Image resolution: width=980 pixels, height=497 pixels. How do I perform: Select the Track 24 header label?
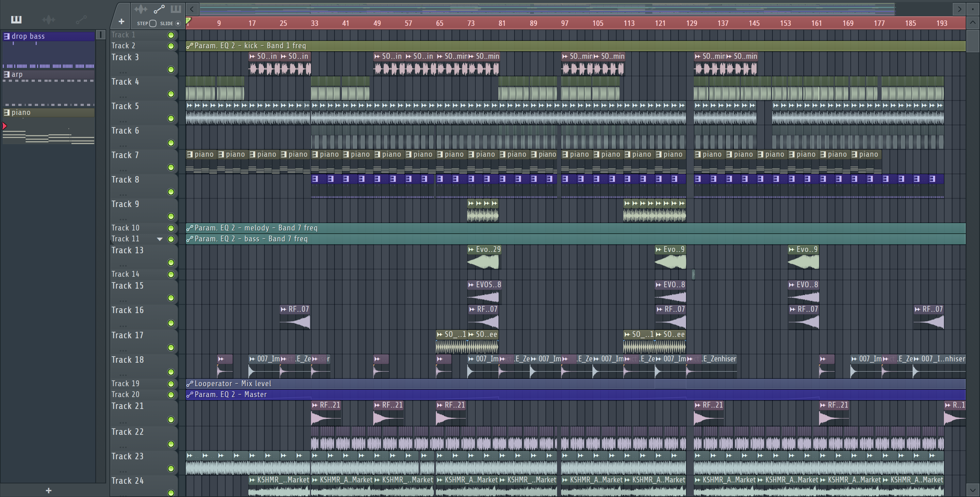(x=128, y=481)
